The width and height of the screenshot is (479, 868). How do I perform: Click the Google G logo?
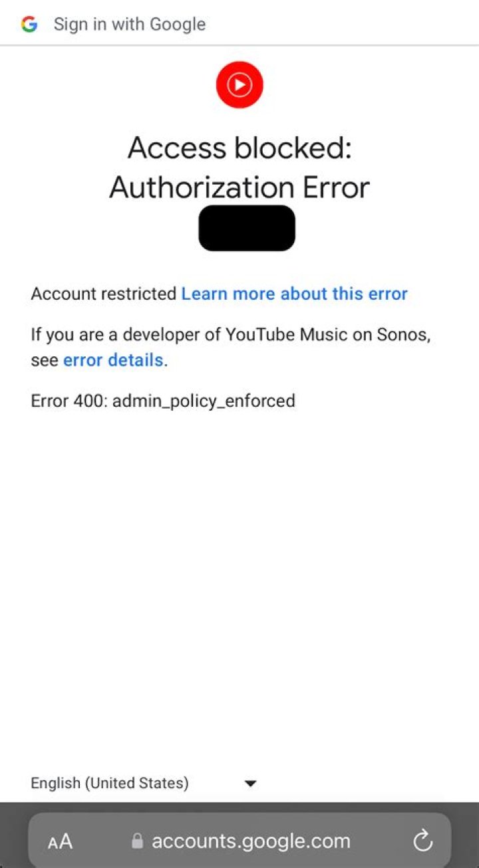(29, 25)
